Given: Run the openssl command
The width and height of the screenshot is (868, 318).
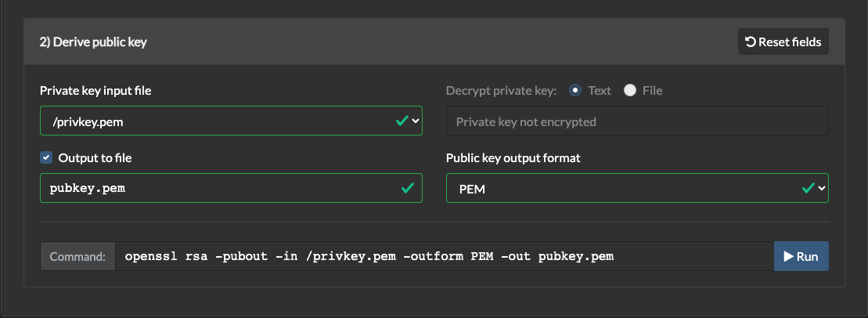Looking at the screenshot, I should 801,256.
